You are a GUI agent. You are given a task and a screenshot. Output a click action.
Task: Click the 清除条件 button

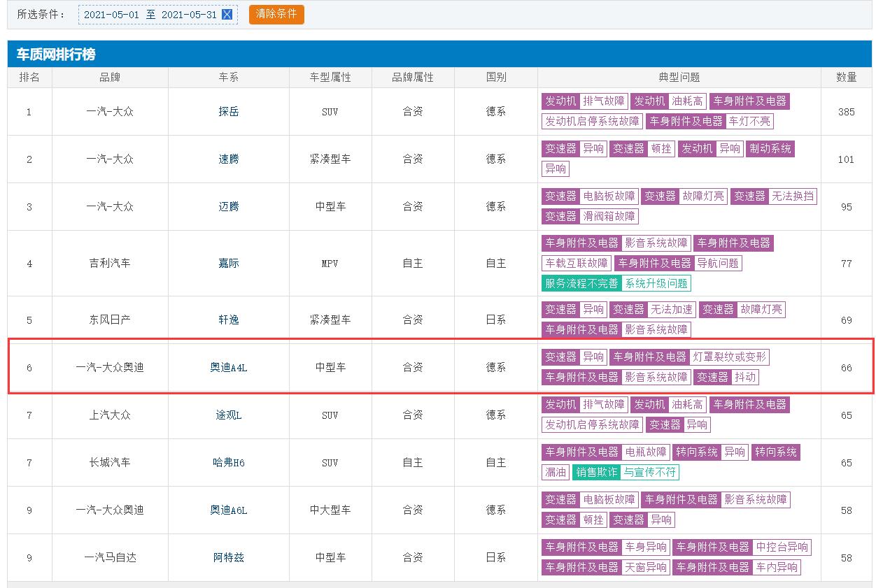tap(276, 14)
